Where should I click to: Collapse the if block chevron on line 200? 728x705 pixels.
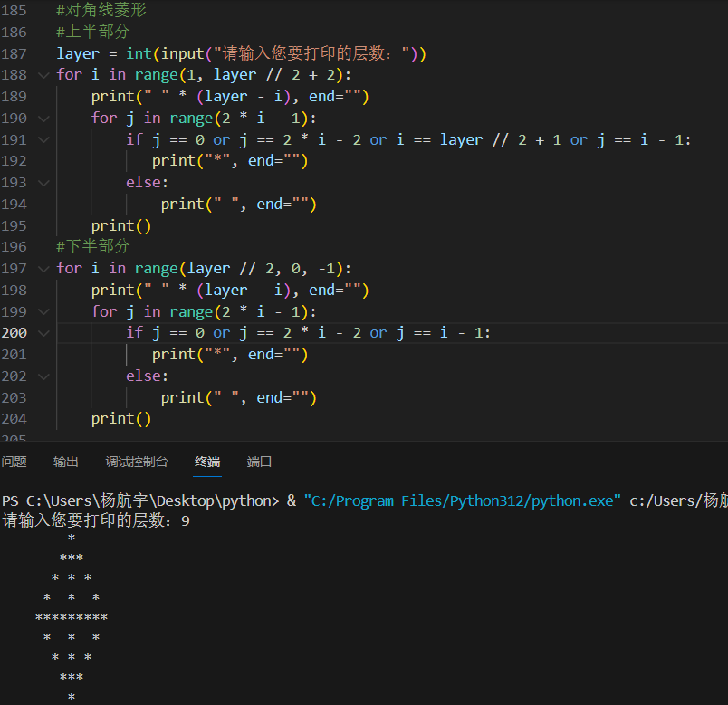pyautogui.click(x=43, y=334)
